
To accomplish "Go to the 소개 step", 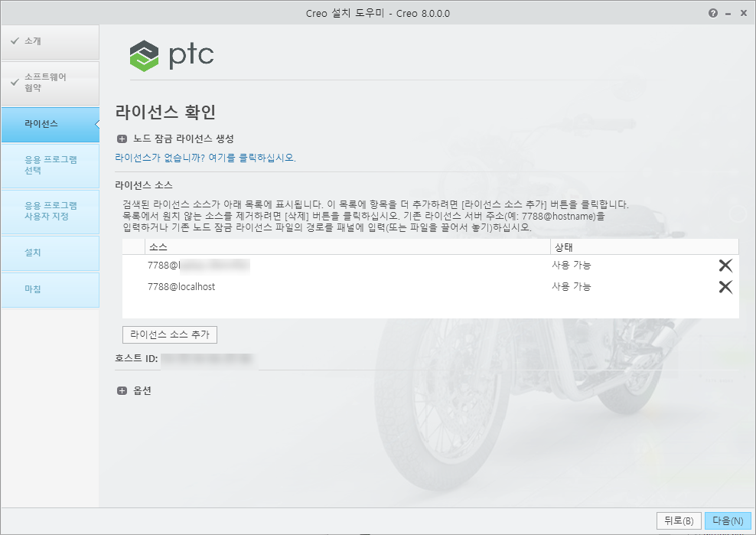I will pos(51,42).
